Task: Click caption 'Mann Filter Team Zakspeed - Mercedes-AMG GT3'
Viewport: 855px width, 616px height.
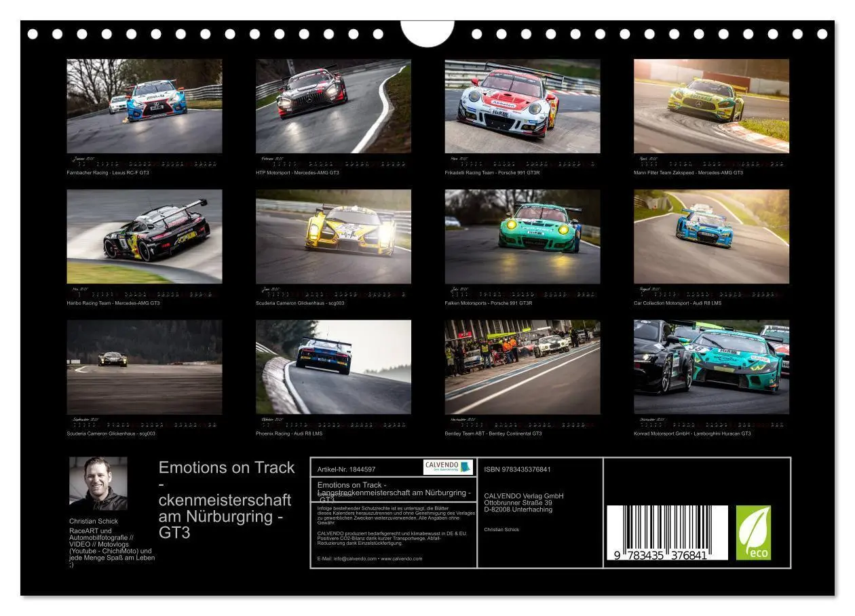Action: coord(688,173)
